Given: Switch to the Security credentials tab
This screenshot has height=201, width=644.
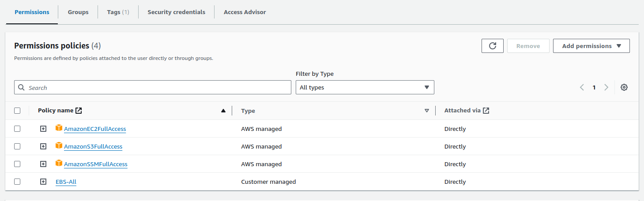Looking at the screenshot, I should (177, 12).
